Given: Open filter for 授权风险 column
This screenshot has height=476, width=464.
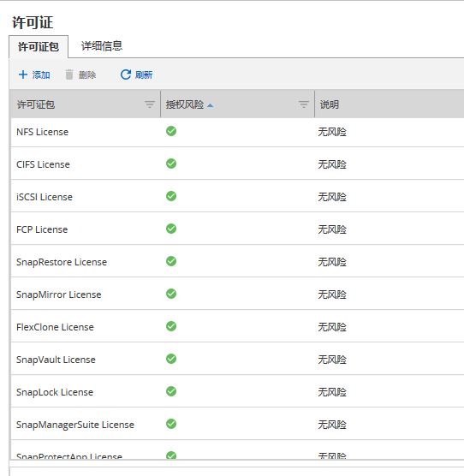Looking at the screenshot, I should pos(304,104).
